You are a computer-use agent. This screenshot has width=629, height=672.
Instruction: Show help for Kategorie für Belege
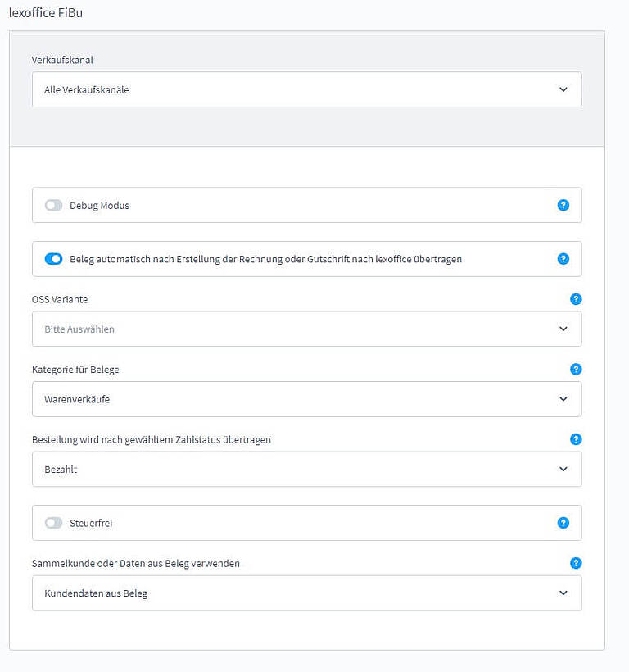pos(576,369)
